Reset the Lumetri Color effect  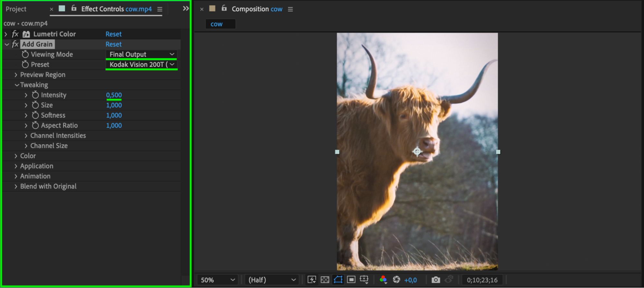tap(113, 34)
